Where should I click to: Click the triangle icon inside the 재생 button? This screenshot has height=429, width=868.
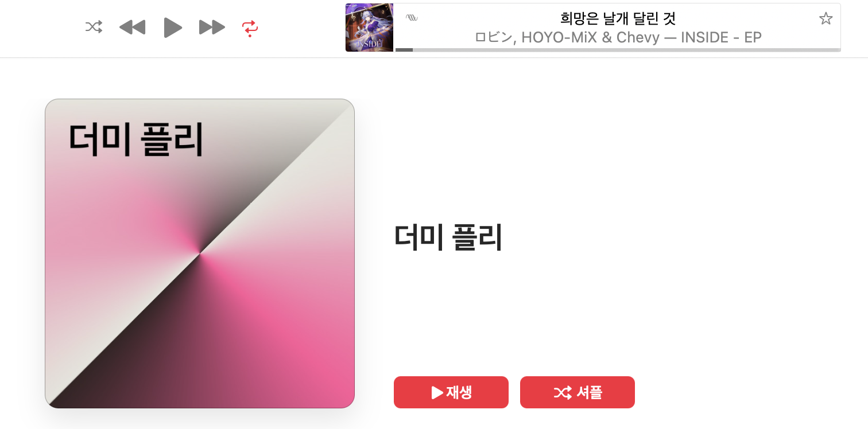tap(437, 392)
